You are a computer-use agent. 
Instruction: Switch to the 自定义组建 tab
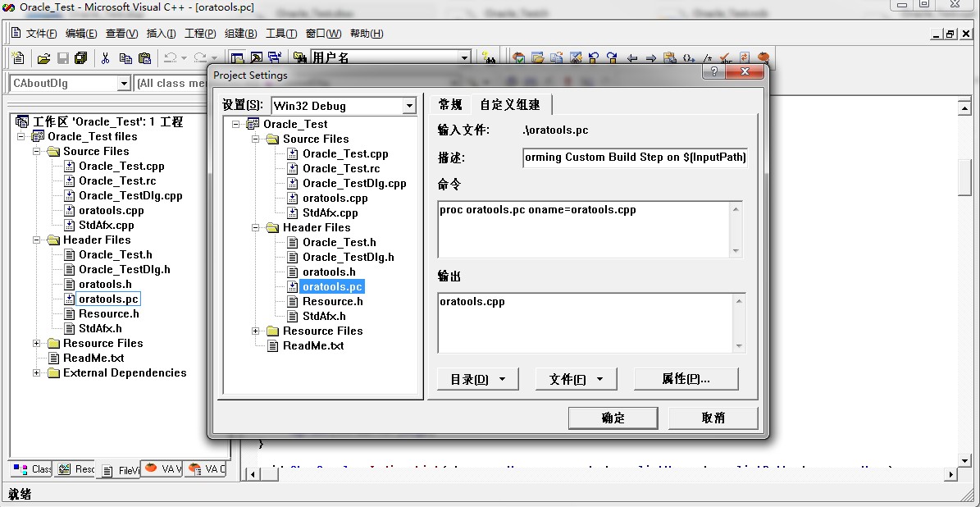tap(510, 104)
